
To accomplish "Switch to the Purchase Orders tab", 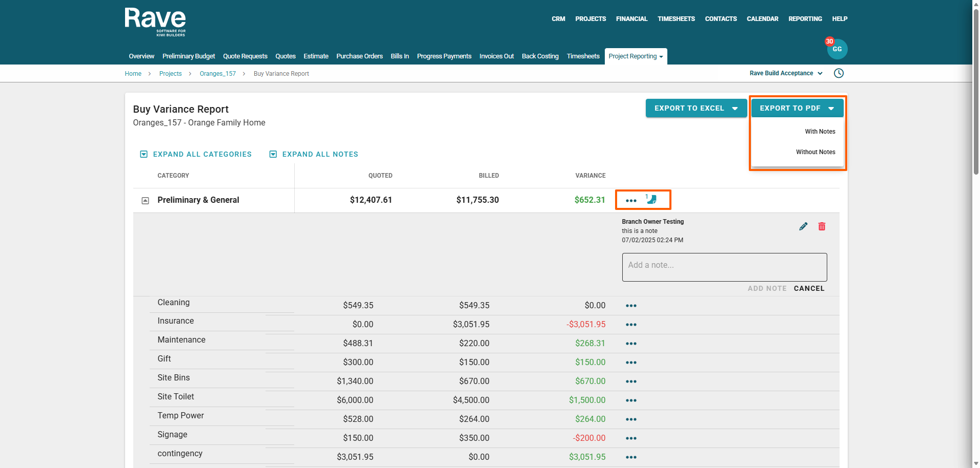I will [359, 56].
